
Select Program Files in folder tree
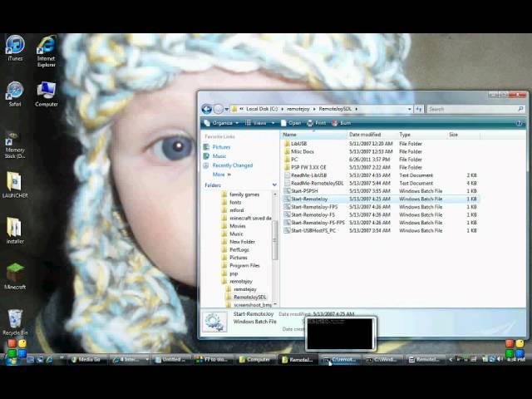[240, 265]
